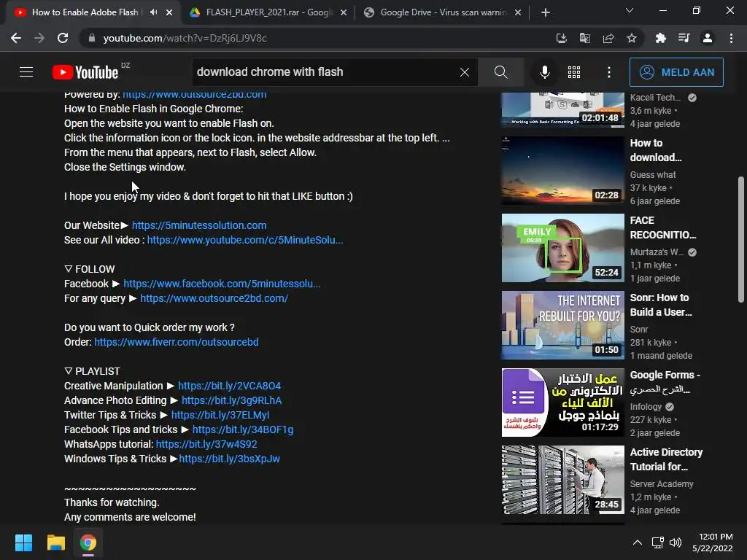Click the Murtaza's W... channel name
This screenshot has width=747, height=560.
(657, 252)
